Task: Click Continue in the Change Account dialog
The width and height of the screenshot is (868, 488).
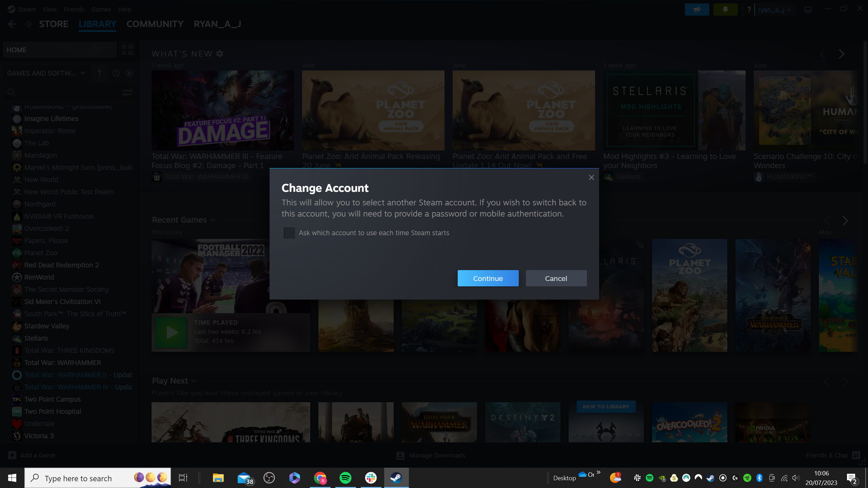Action: pos(488,278)
